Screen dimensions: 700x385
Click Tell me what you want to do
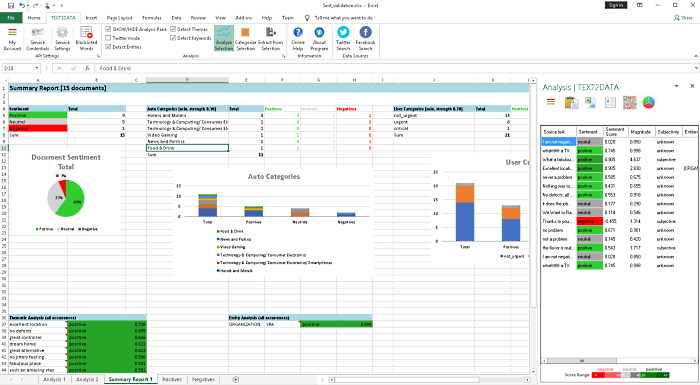[x=343, y=18]
